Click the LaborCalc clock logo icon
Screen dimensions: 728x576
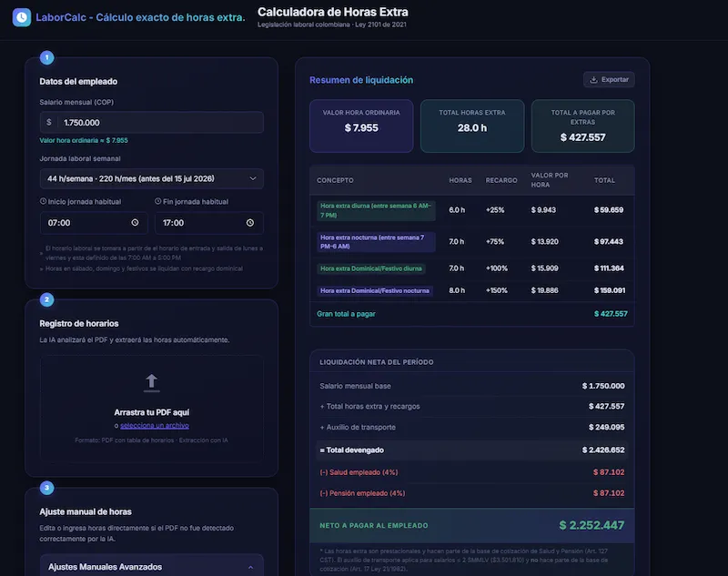tap(21, 17)
